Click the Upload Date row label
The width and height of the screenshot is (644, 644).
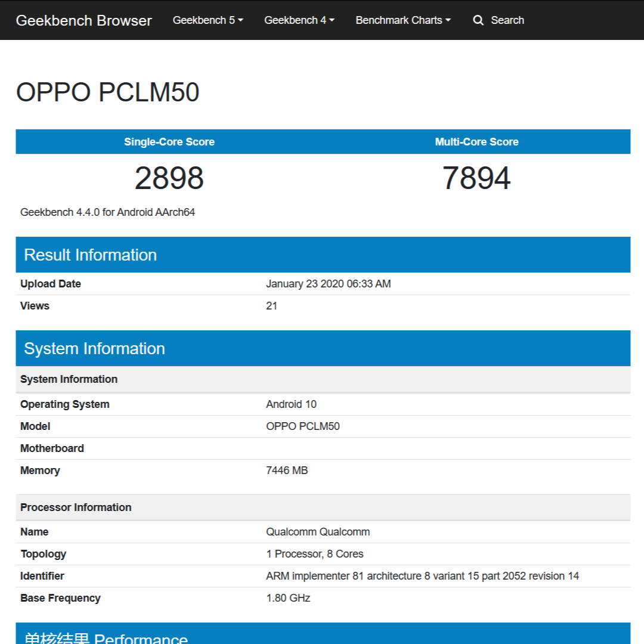point(51,284)
